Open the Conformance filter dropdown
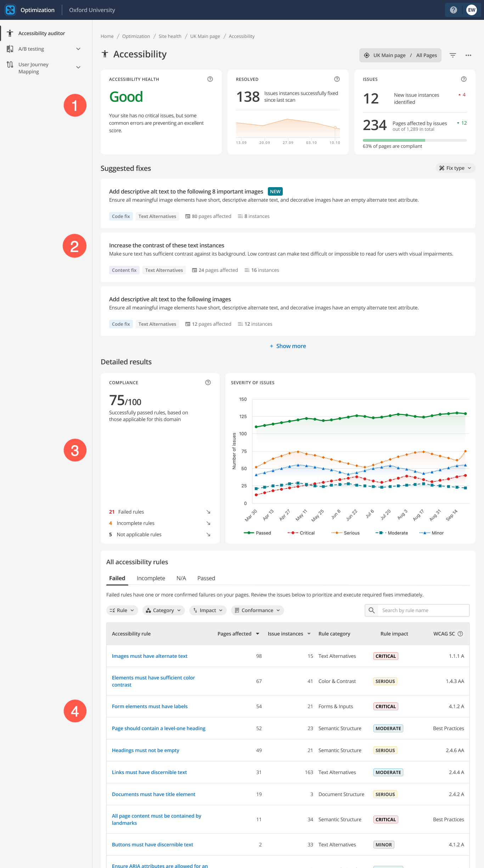The image size is (484, 868). [258, 610]
